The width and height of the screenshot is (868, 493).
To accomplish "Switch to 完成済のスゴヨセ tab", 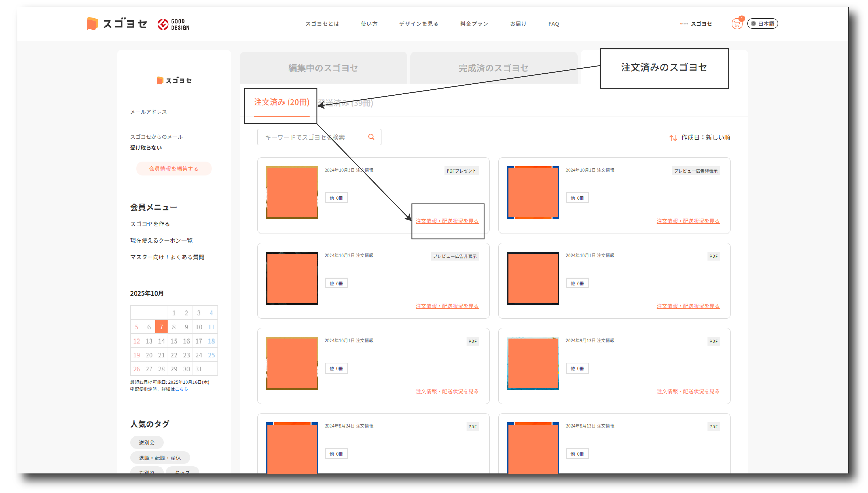I will [493, 68].
